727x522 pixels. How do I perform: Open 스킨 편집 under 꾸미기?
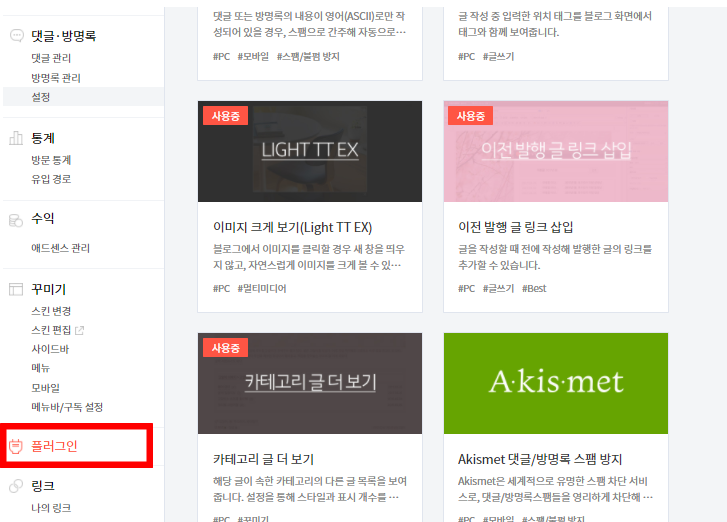coord(51,330)
